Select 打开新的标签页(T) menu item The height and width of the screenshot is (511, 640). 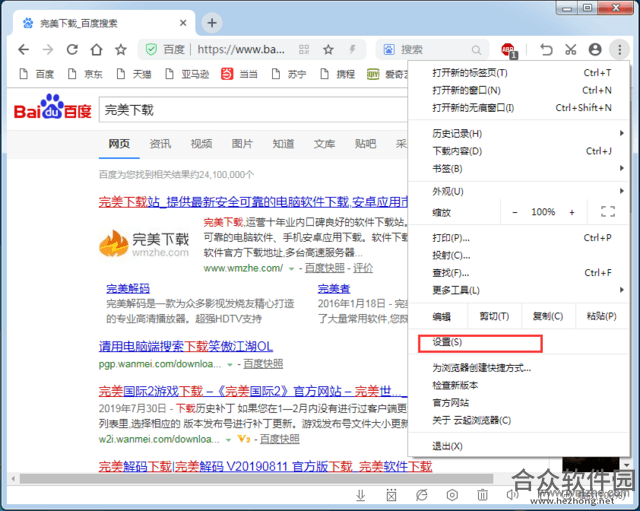(519, 73)
